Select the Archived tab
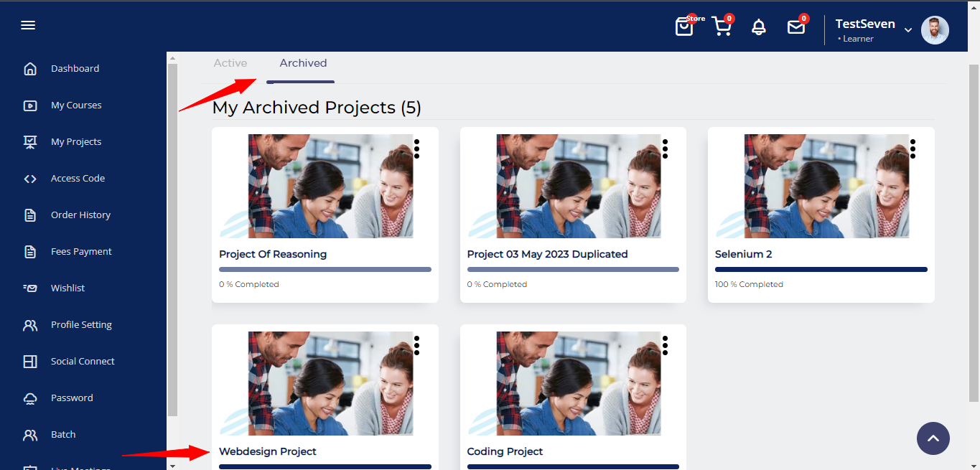The image size is (980, 470). pyautogui.click(x=303, y=63)
